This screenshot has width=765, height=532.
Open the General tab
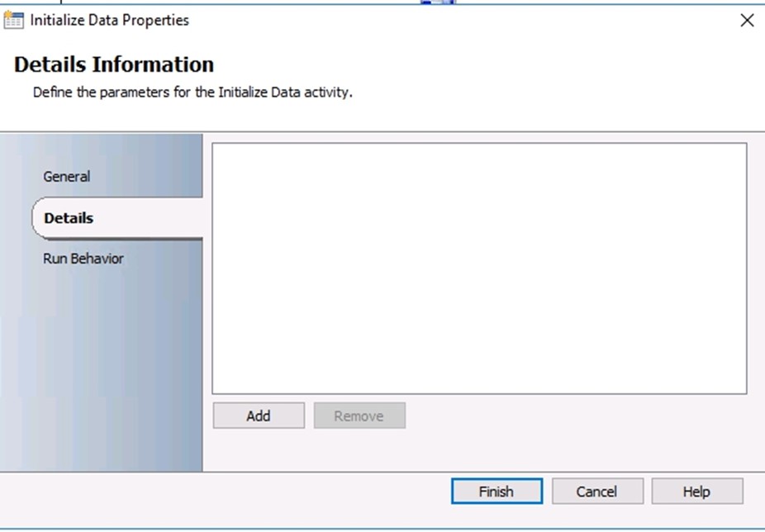coord(66,176)
